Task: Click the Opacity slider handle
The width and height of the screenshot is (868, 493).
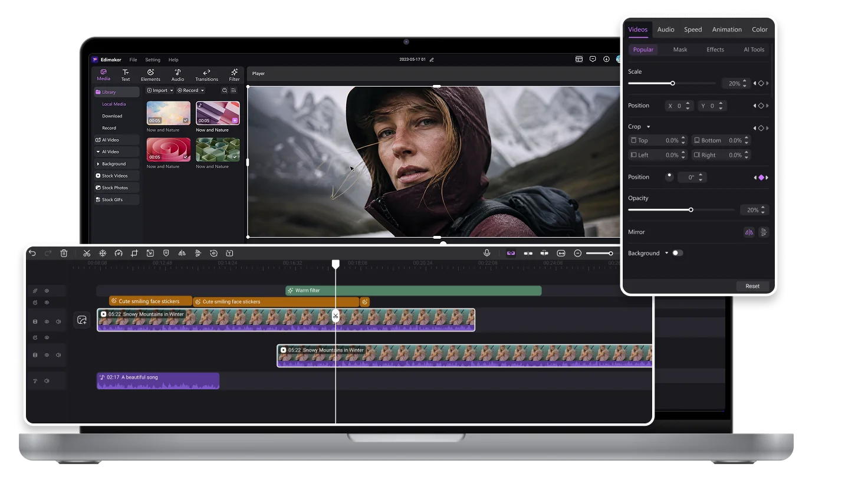Action: [691, 210]
